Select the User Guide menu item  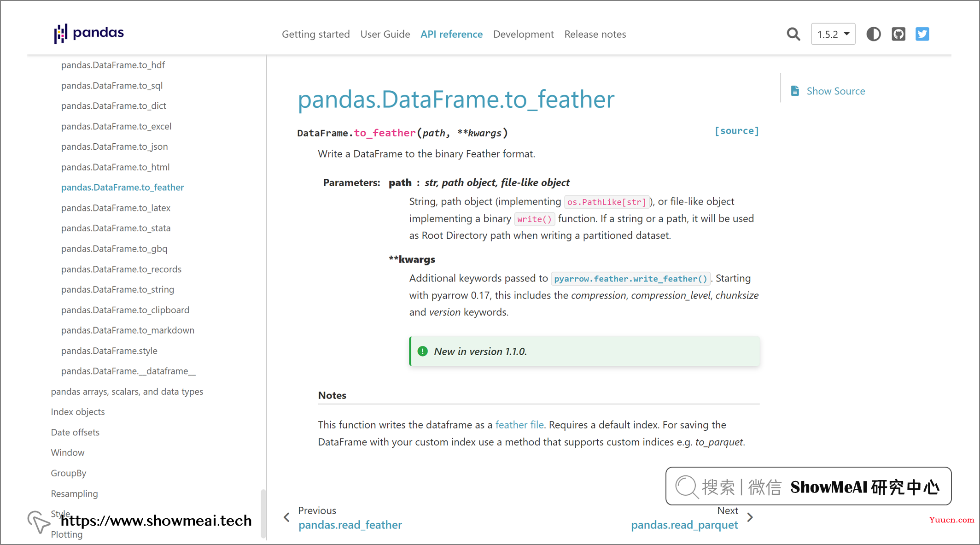[385, 34]
